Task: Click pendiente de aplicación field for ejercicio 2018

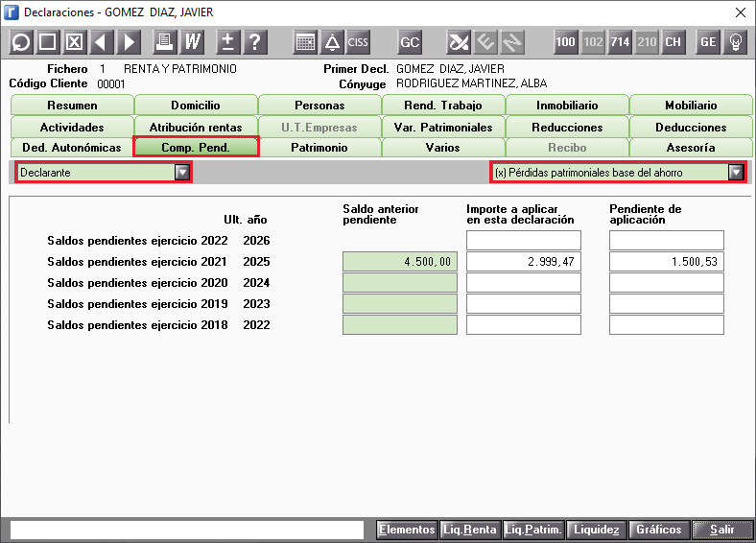Action: point(667,325)
